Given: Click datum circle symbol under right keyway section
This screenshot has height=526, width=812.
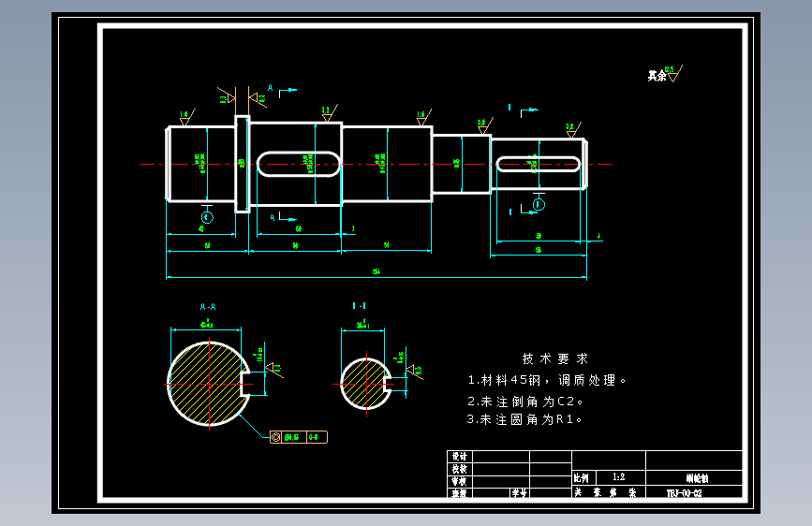Looking at the screenshot, I should 539,204.
